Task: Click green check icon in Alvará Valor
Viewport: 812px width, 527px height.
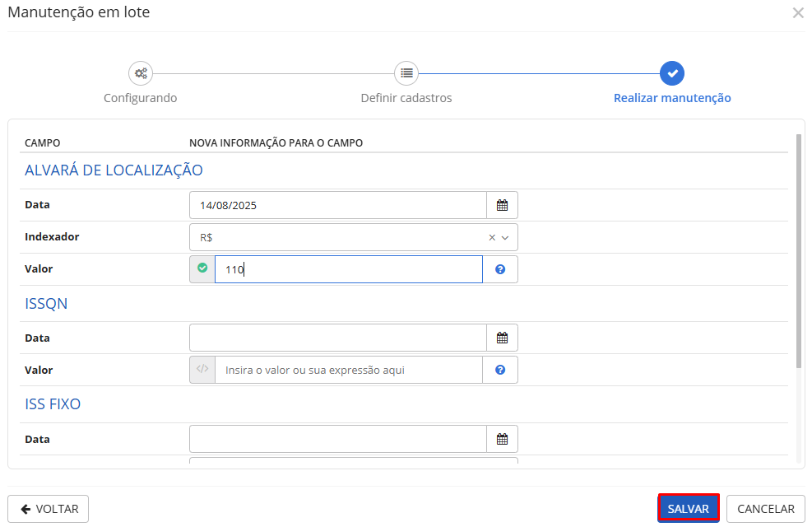Action: pos(202,268)
